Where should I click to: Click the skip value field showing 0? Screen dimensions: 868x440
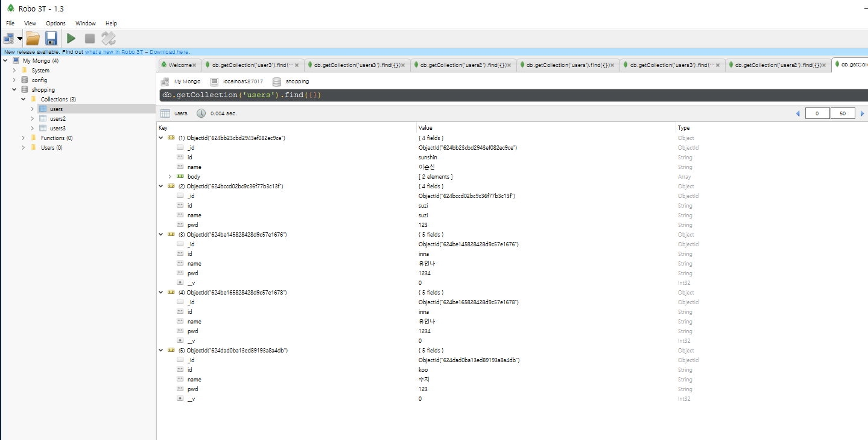[817, 113]
